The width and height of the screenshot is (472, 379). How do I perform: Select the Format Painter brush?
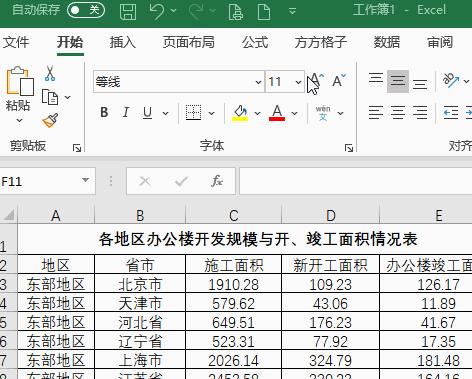(x=50, y=121)
